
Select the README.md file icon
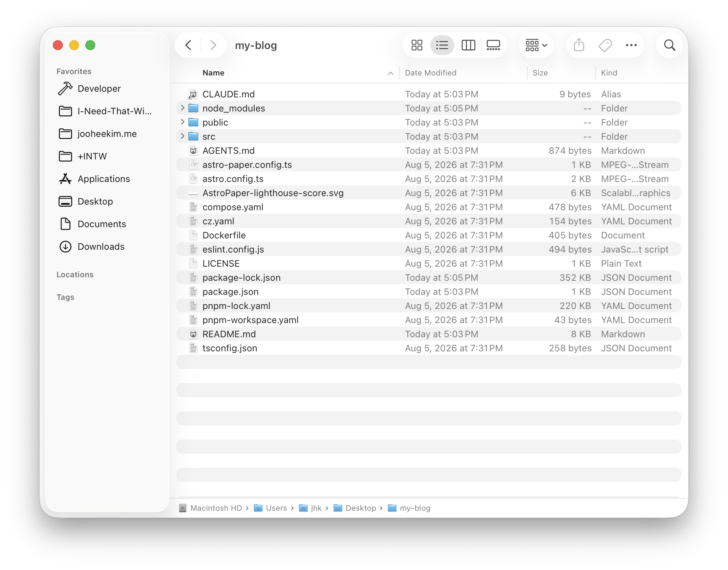(x=193, y=334)
